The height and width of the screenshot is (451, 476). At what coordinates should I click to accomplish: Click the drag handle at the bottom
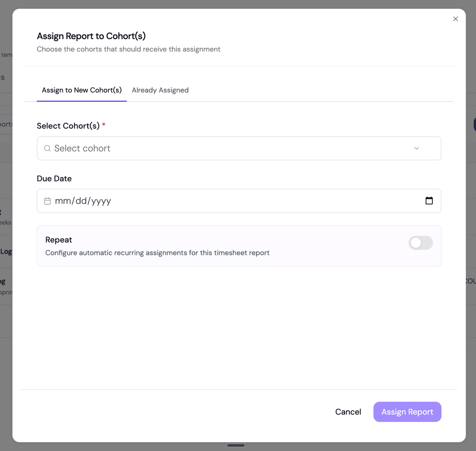(x=236, y=445)
